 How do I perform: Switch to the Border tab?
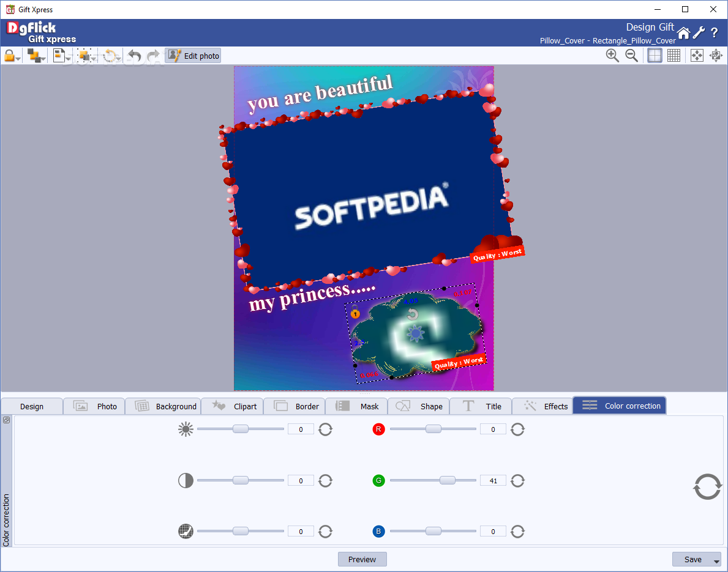(x=295, y=406)
